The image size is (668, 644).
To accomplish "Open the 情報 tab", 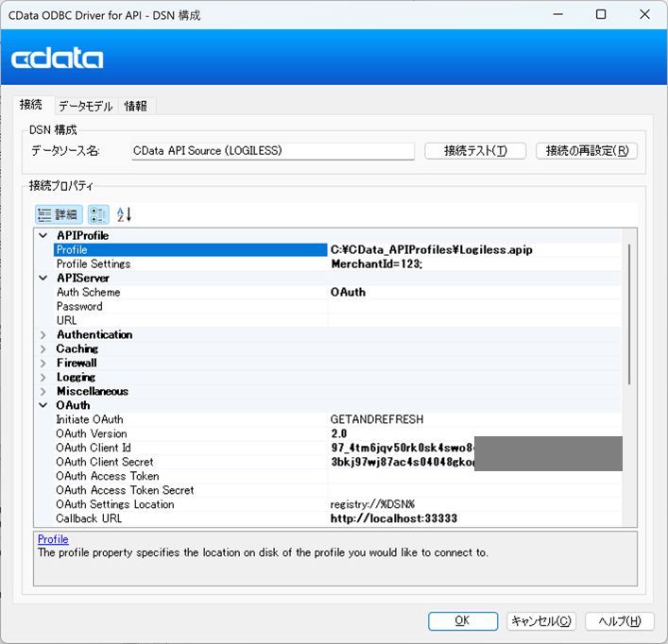I will (x=136, y=106).
